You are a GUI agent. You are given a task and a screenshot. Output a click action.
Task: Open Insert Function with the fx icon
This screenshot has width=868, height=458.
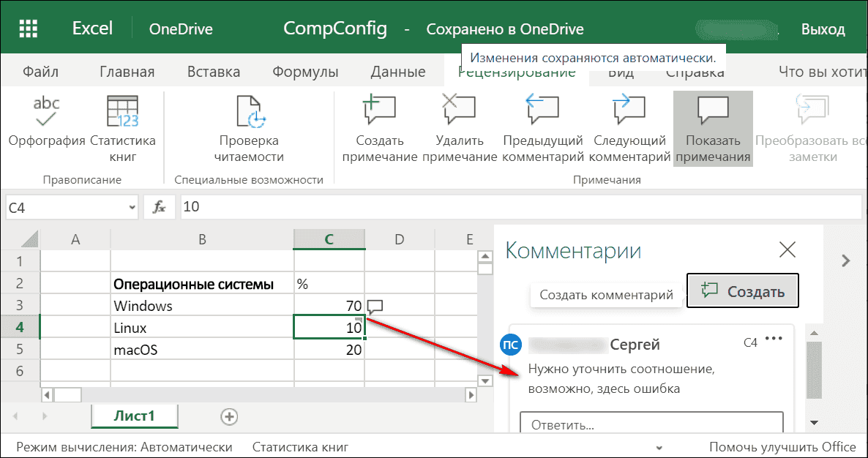(160, 207)
